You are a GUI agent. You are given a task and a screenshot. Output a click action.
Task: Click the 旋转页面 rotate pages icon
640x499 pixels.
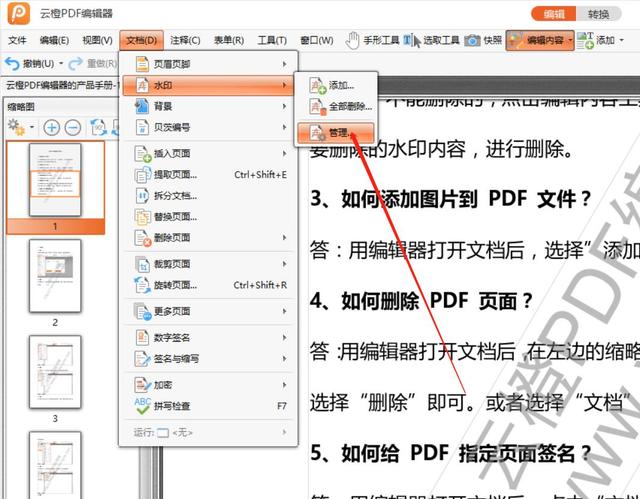point(142,285)
